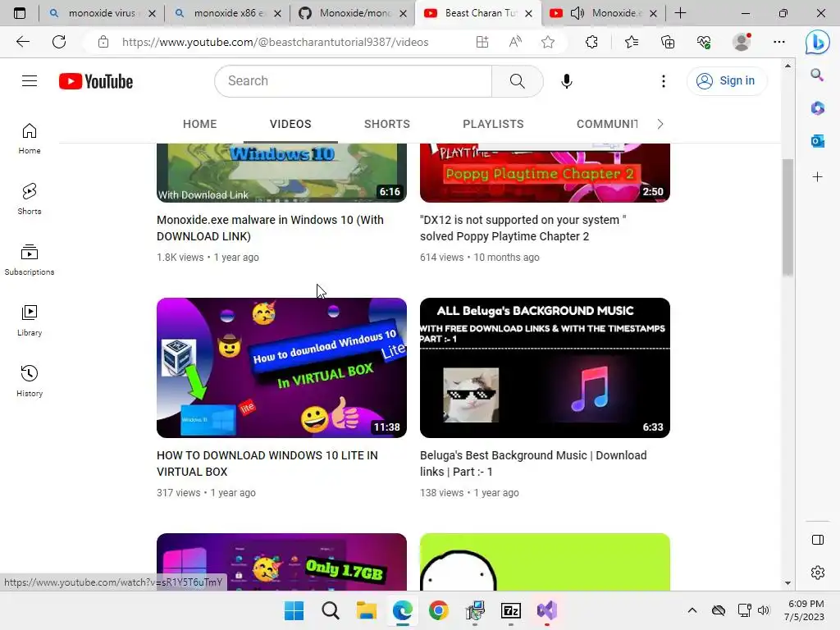Image resolution: width=840 pixels, height=630 pixels.
Task: Open the Edge profile avatar
Action: (742, 42)
